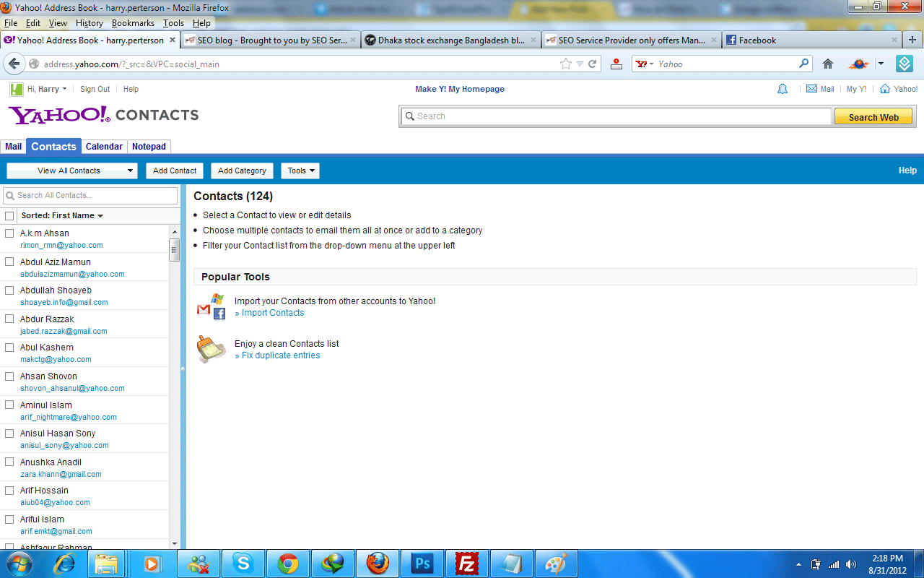Screen dimensions: 924x578
Task: Tick the select-all contacts checkbox
Action: click(9, 216)
